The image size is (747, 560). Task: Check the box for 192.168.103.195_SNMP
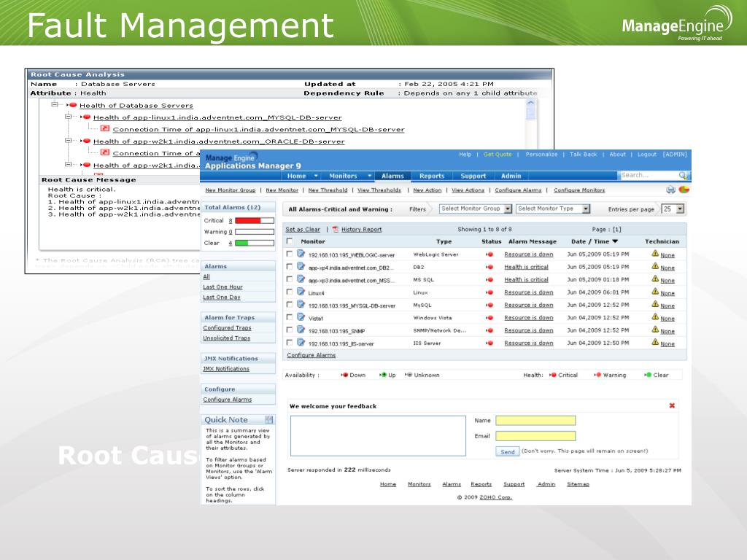click(289, 330)
